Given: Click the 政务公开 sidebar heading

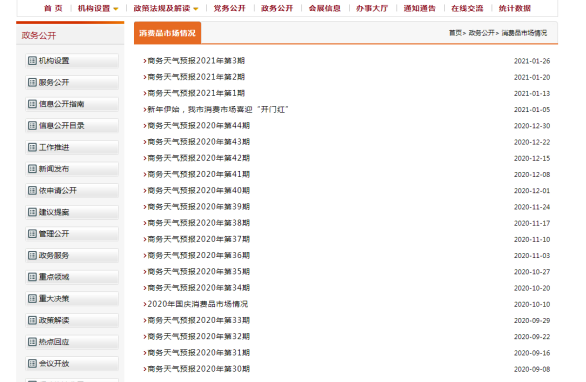Looking at the screenshot, I should [39, 36].
